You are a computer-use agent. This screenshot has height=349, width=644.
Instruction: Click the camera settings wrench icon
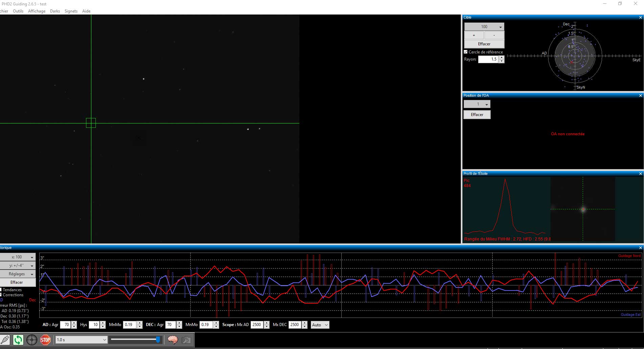click(x=186, y=340)
